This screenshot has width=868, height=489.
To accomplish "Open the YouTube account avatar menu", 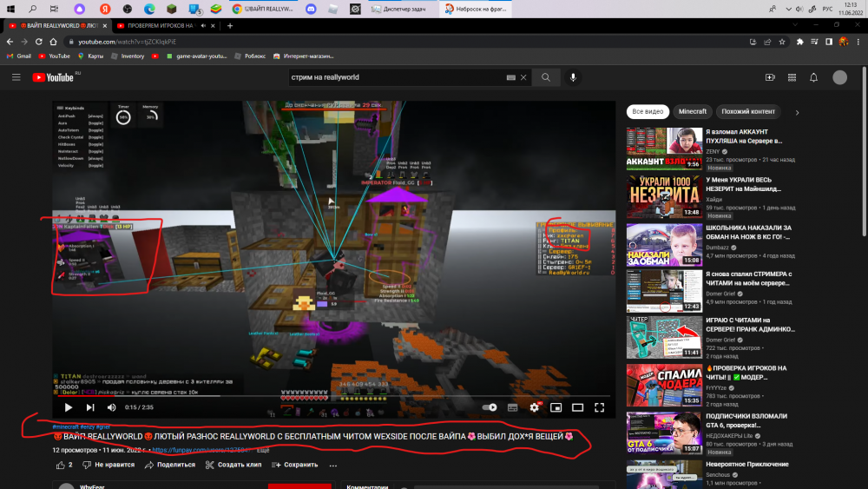I will coord(839,77).
